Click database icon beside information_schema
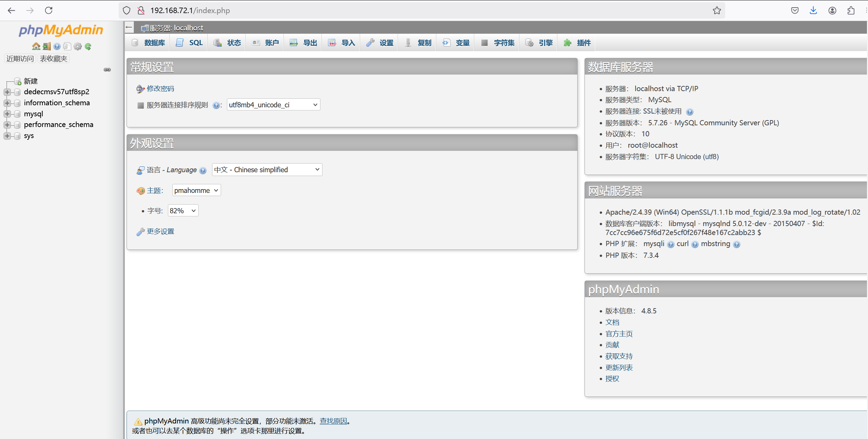This screenshot has height=439, width=868. click(17, 103)
